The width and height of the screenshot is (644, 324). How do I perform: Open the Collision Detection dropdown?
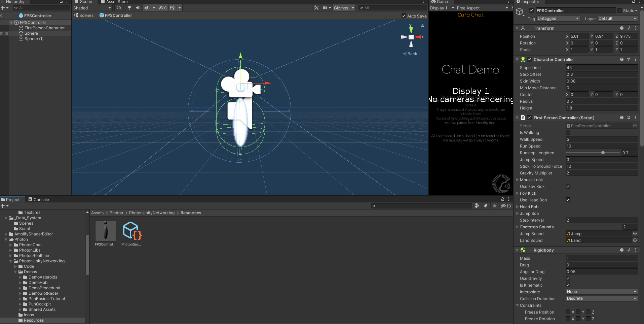[x=601, y=298]
